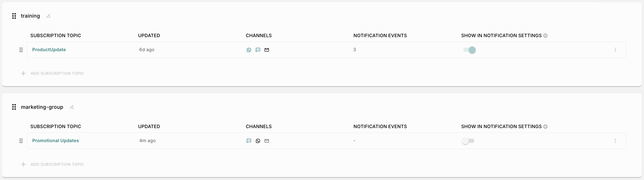Screen dimensions: 644x180
Task: Open the ProductUpdate subscription topic
Action: (x=49, y=50)
